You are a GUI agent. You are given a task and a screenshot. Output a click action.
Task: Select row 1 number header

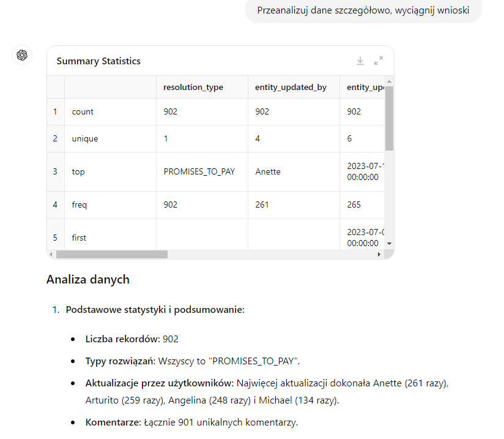pyautogui.click(x=55, y=112)
